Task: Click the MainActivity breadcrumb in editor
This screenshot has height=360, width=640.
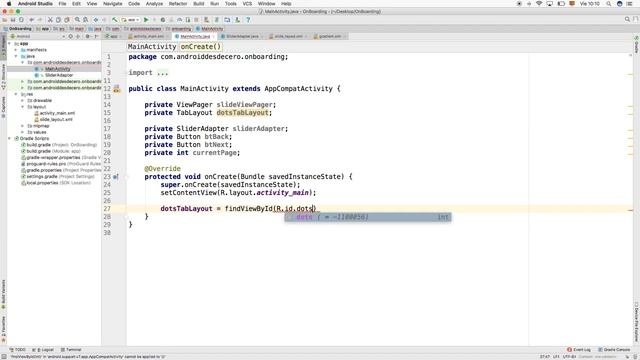Action: pyautogui.click(x=152, y=47)
